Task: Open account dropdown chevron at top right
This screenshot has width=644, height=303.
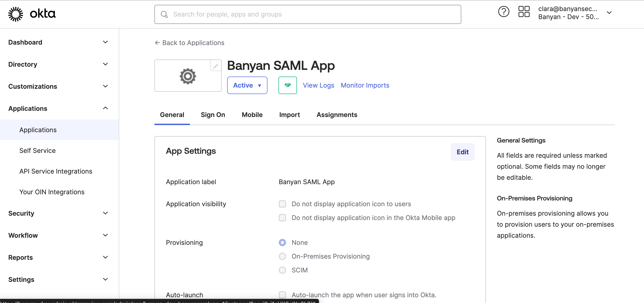Action: [609, 12]
